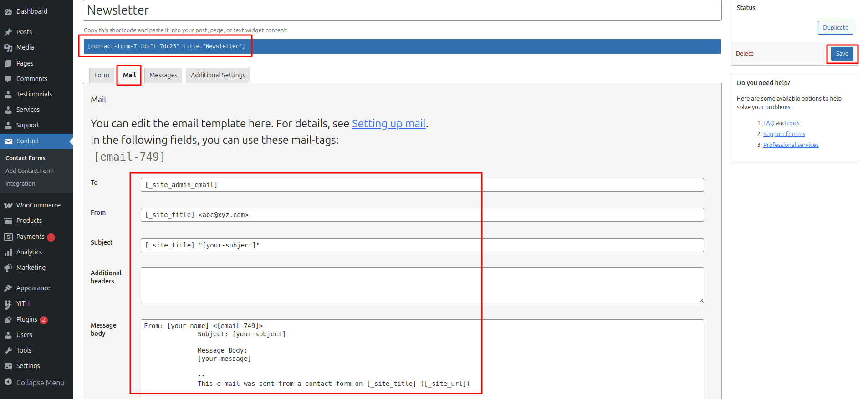Viewport: 868px width, 399px height.
Task: Open the Settings sliders icon
Action: click(8, 366)
